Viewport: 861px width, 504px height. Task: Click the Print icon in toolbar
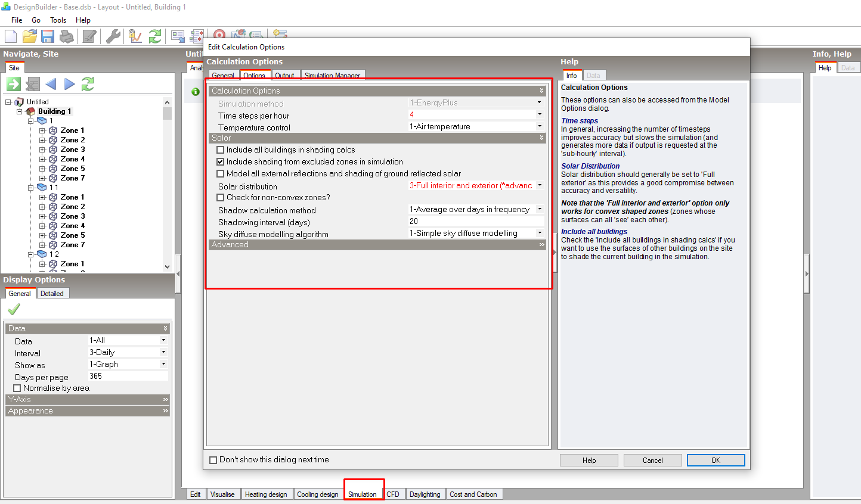click(67, 36)
